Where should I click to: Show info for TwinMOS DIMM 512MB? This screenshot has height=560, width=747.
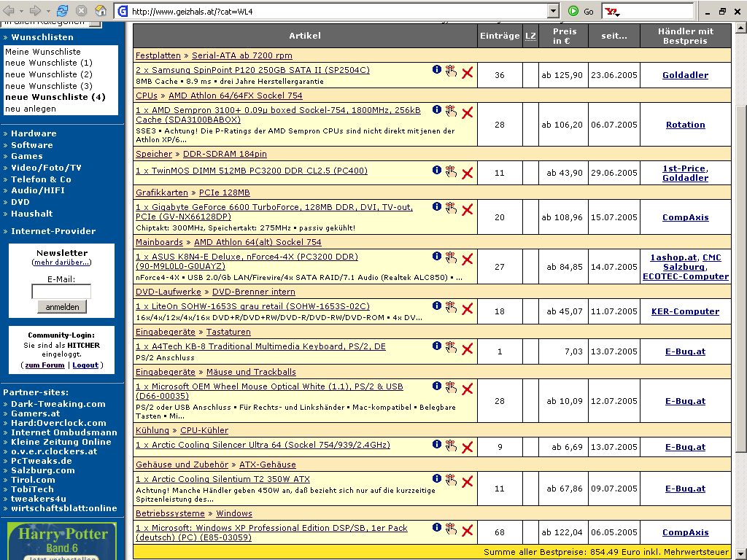436,170
